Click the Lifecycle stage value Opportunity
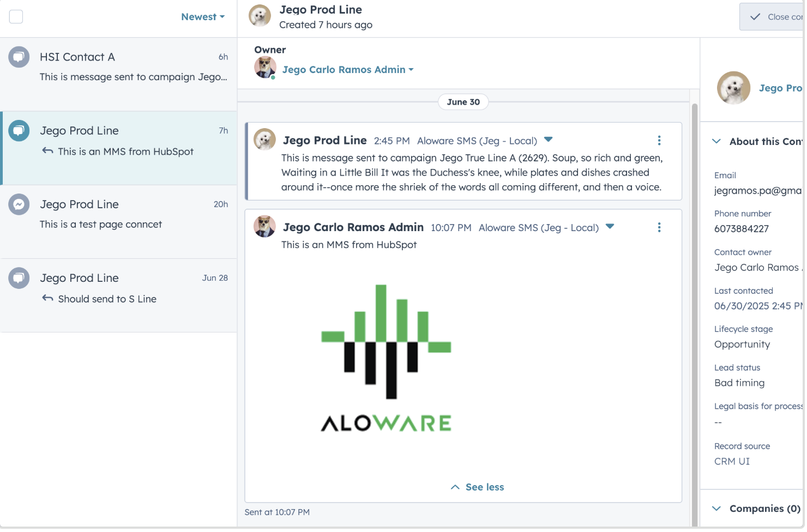Viewport: 807px width, 532px height. tap(742, 344)
